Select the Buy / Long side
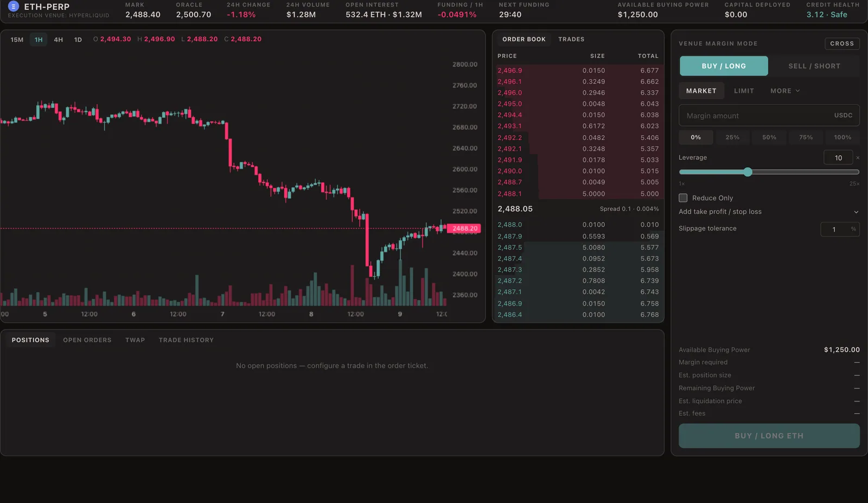The width and height of the screenshot is (868, 503). (x=724, y=66)
